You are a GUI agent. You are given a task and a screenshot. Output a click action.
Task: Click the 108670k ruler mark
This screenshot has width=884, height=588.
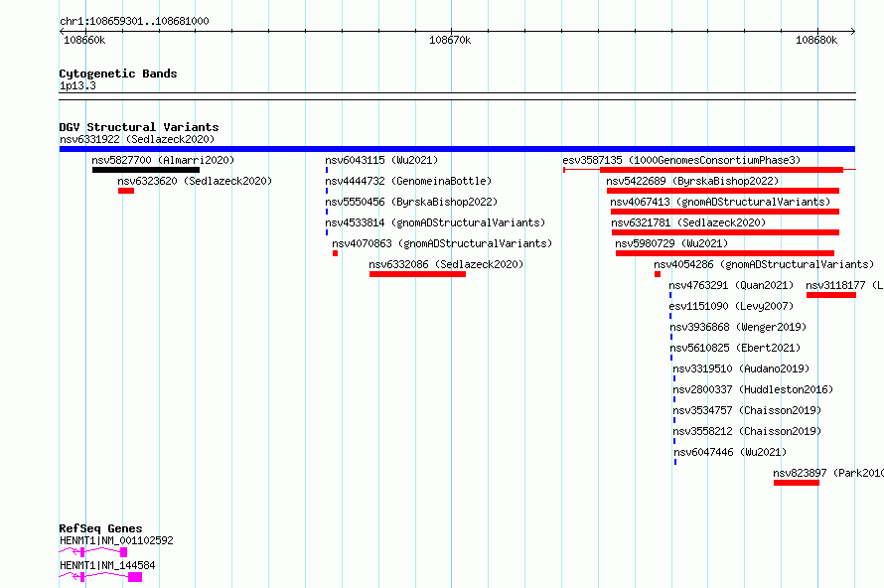pyautogui.click(x=450, y=40)
